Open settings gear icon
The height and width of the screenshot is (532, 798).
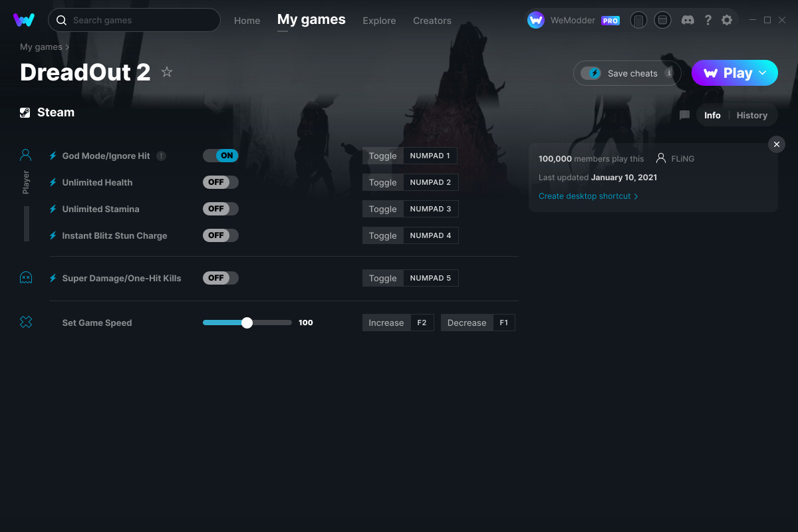(727, 20)
